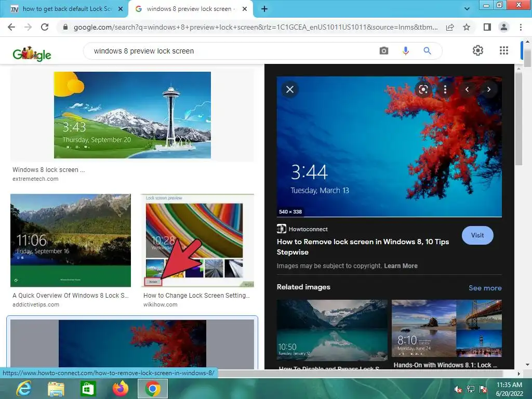Screen dimensions: 532x399
Task: Bookmark this page with the star icon
Action: pyautogui.click(x=467, y=27)
